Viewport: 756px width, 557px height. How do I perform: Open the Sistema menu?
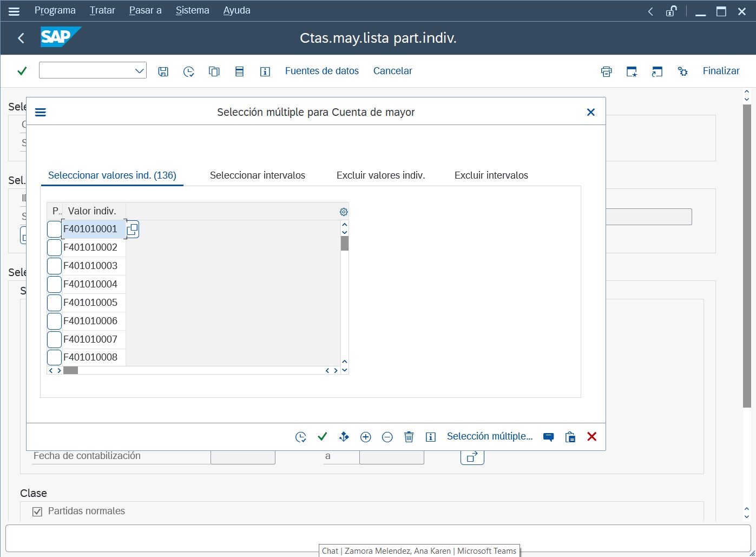(x=192, y=10)
